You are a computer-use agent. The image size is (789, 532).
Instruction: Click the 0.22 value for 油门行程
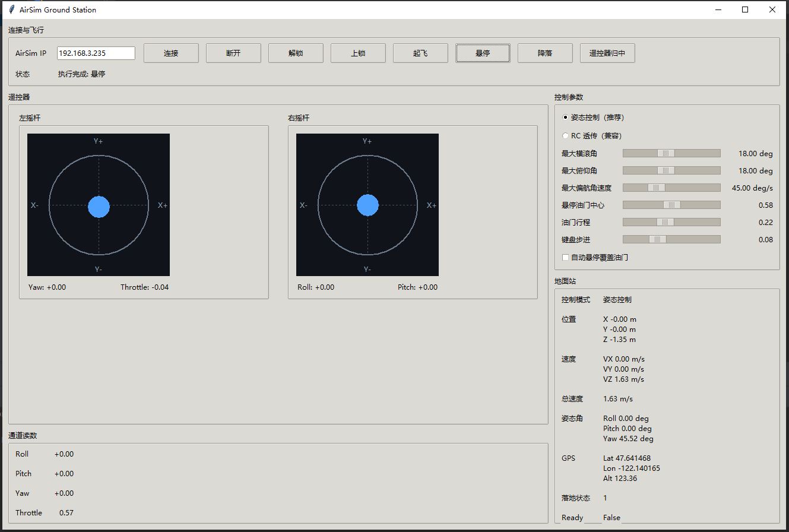point(766,223)
